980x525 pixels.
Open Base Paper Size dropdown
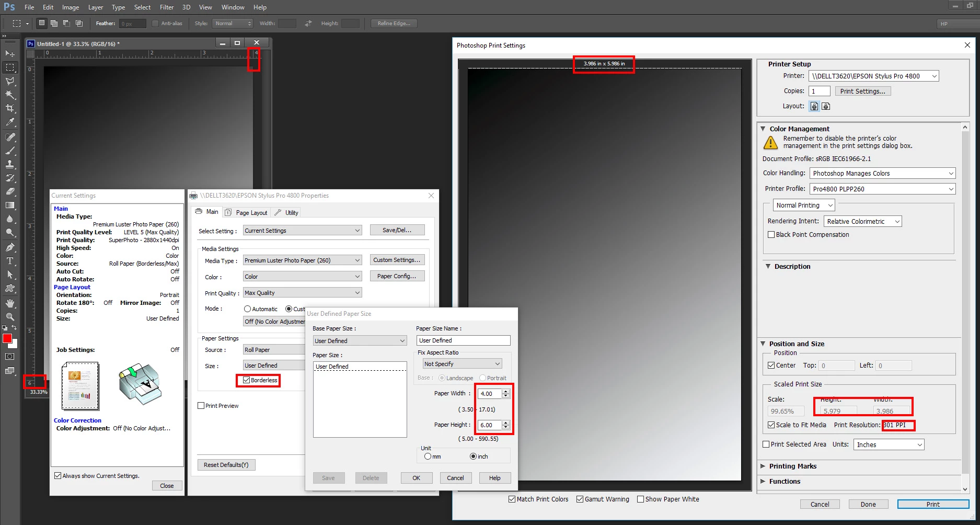[360, 341]
